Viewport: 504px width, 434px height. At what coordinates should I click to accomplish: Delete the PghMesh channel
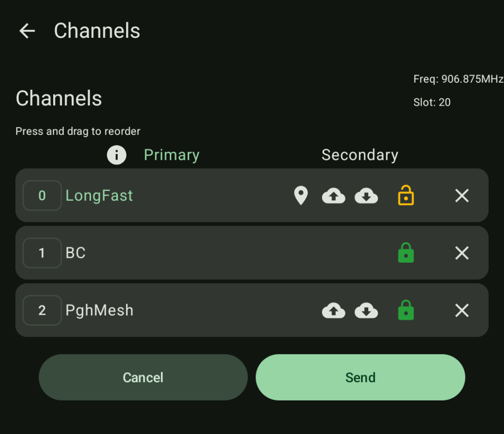pos(462,310)
